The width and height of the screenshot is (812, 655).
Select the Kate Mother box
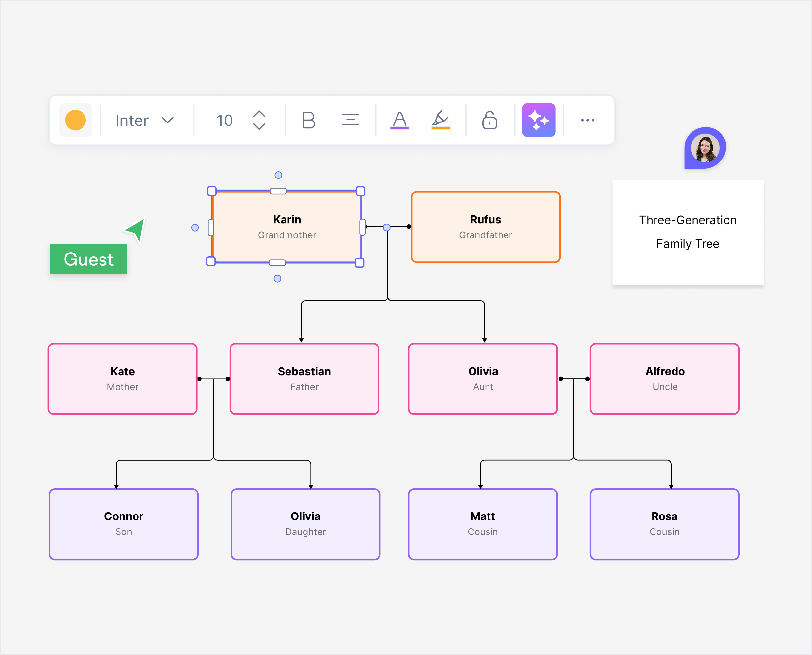pyautogui.click(x=122, y=379)
